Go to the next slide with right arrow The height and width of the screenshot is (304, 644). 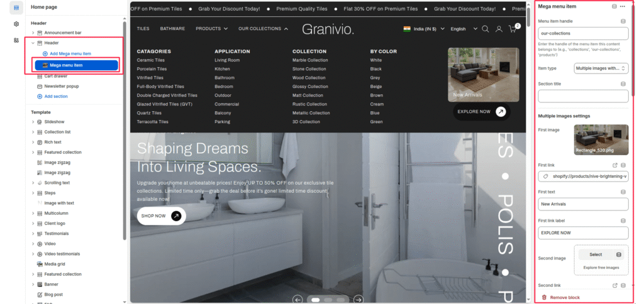[x=358, y=300]
